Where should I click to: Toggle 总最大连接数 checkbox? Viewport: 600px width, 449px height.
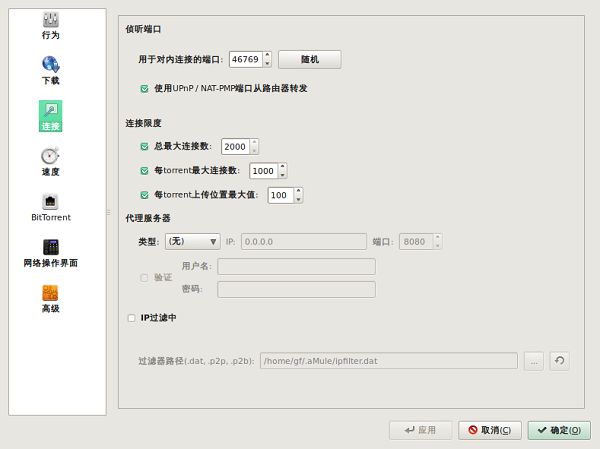click(x=144, y=147)
